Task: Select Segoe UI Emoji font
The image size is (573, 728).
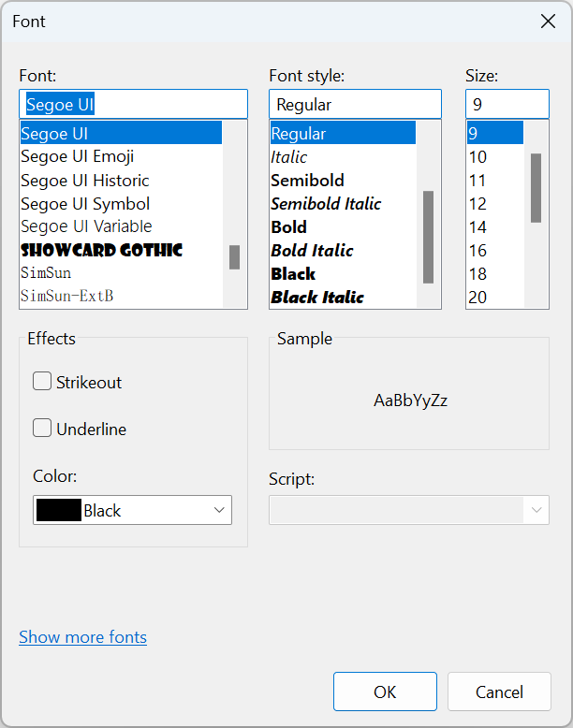Action: 121,156
